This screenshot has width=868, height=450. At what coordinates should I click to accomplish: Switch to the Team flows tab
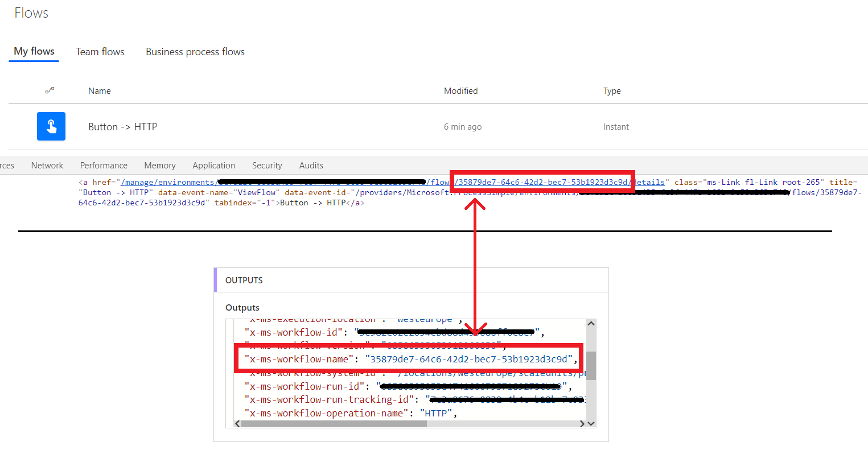click(x=100, y=51)
